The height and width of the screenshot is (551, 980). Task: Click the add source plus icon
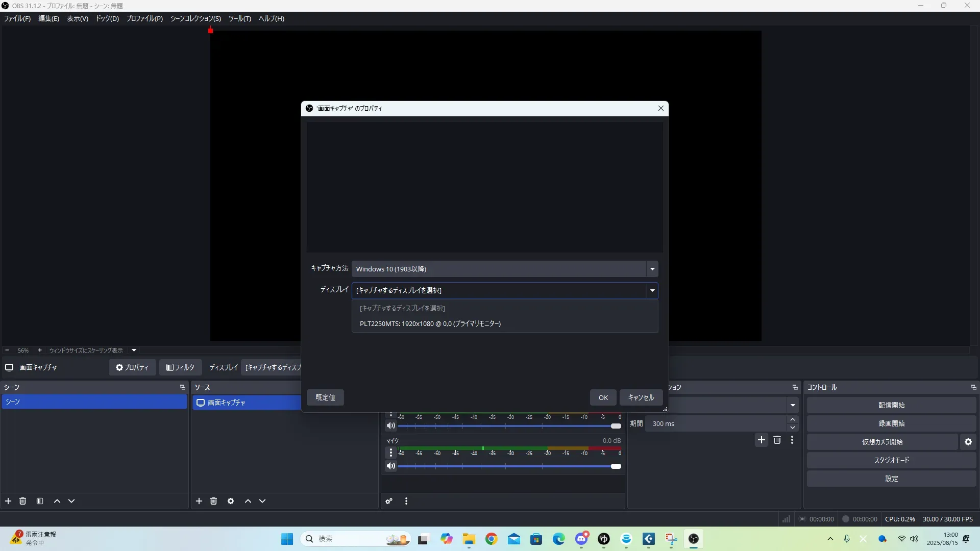point(199,501)
